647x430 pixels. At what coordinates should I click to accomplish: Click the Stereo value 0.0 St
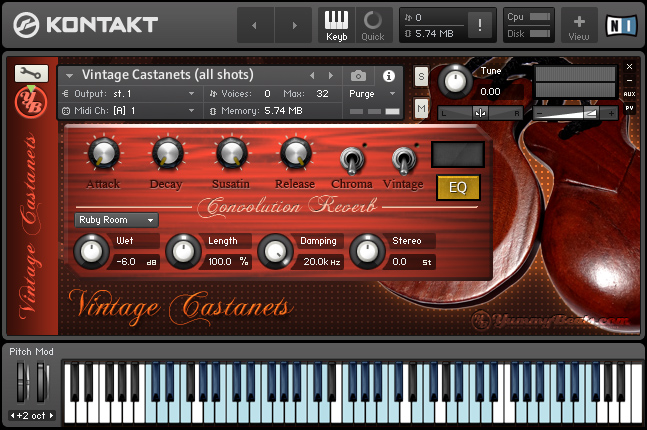pyautogui.click(x=411, y=262)
